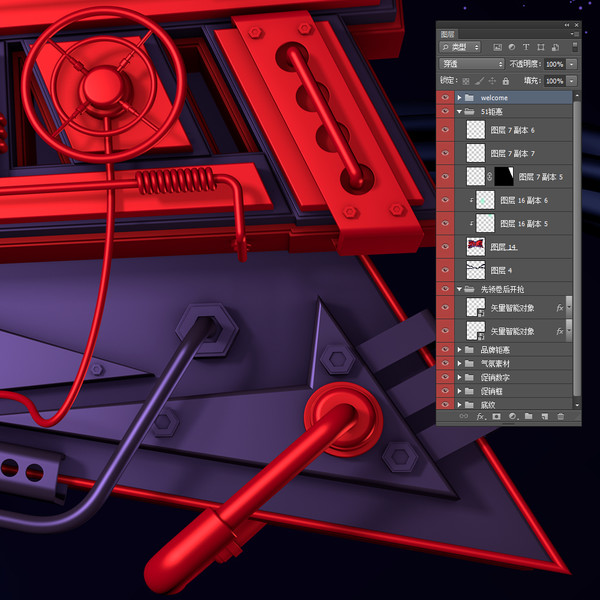Click the 图层 16 副本 6 layer thumbnail
The height and width of the screenshot is (600, 600).
click(x=485, y=200)
